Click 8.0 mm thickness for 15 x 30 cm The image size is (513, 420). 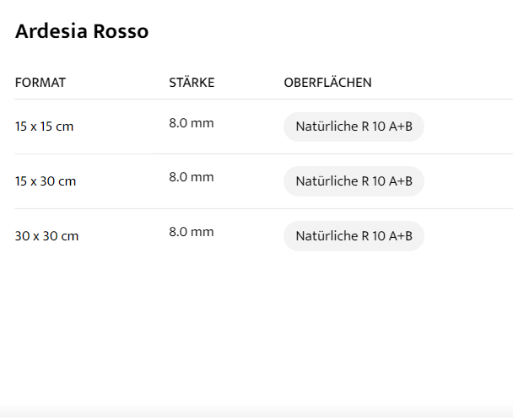click(x=192, y=177)
